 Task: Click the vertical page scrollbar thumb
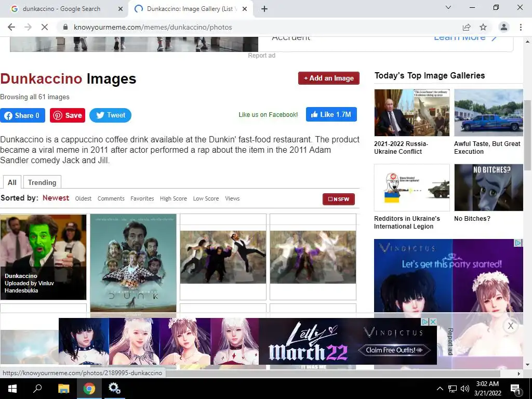coord(528,135)
